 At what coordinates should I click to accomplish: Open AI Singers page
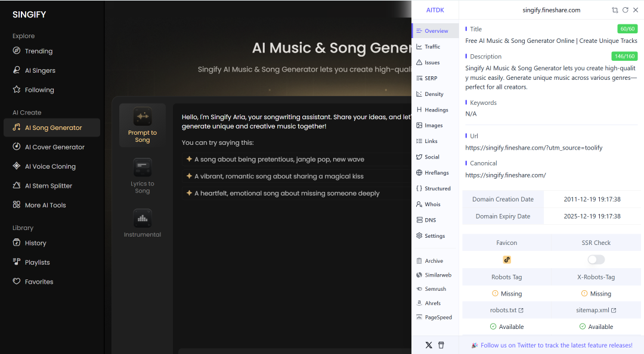click(34, 70)
